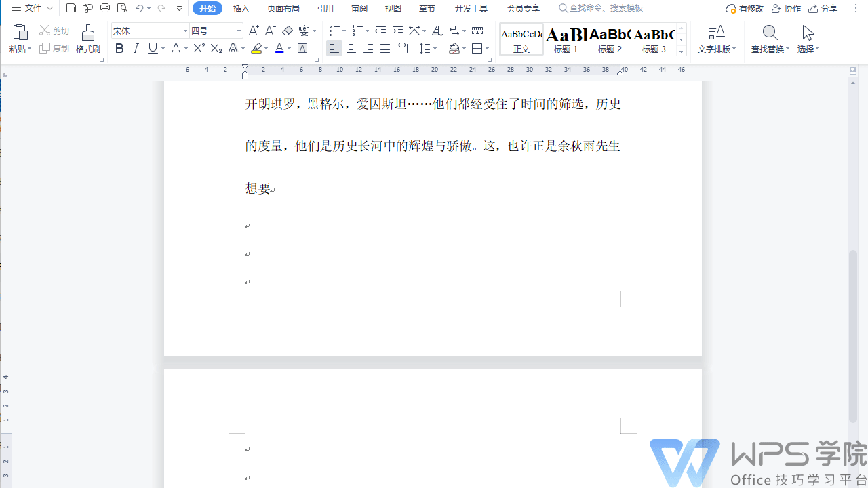Viewport: 868px width, 488px height.
Task: Open the Find and Replace (查找替换) tool
Action: coord(769,39)
